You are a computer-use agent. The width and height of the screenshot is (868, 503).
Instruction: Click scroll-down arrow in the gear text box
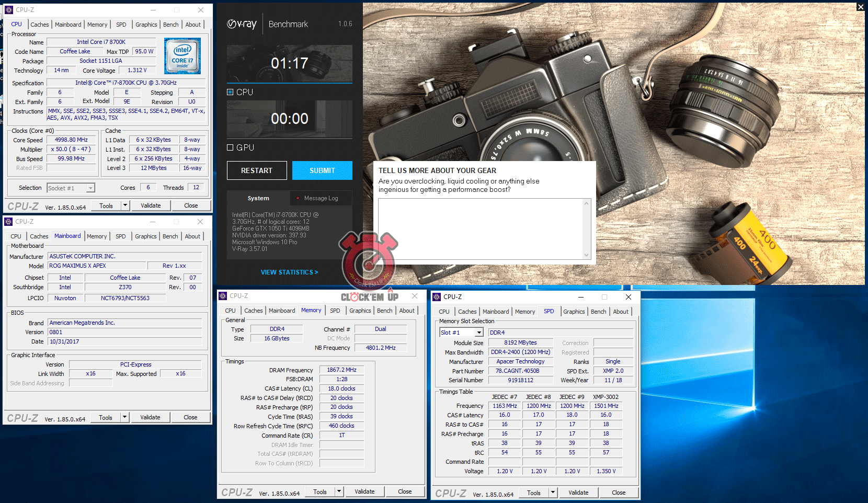(x=586, y=255)
